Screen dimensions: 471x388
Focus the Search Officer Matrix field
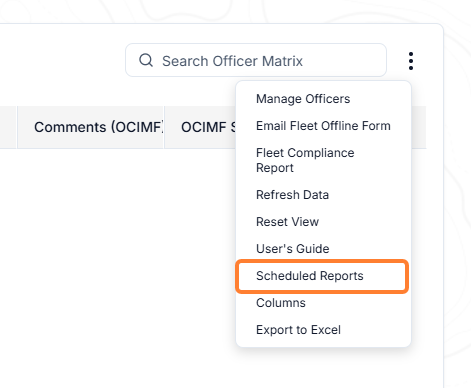(256, 60)
